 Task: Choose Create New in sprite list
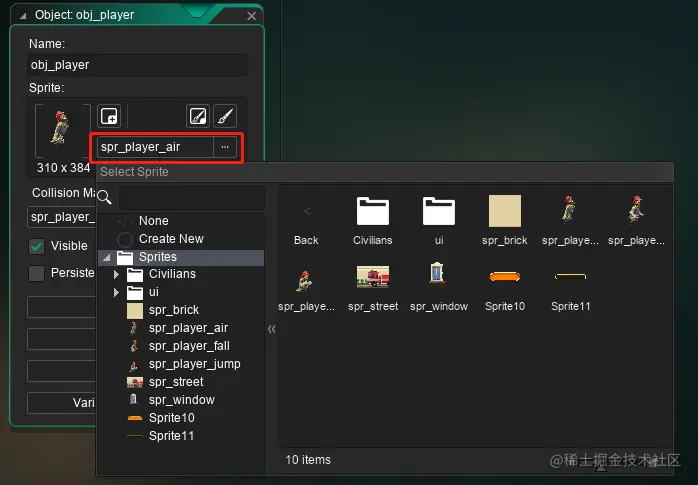click(x=181, y=239)
